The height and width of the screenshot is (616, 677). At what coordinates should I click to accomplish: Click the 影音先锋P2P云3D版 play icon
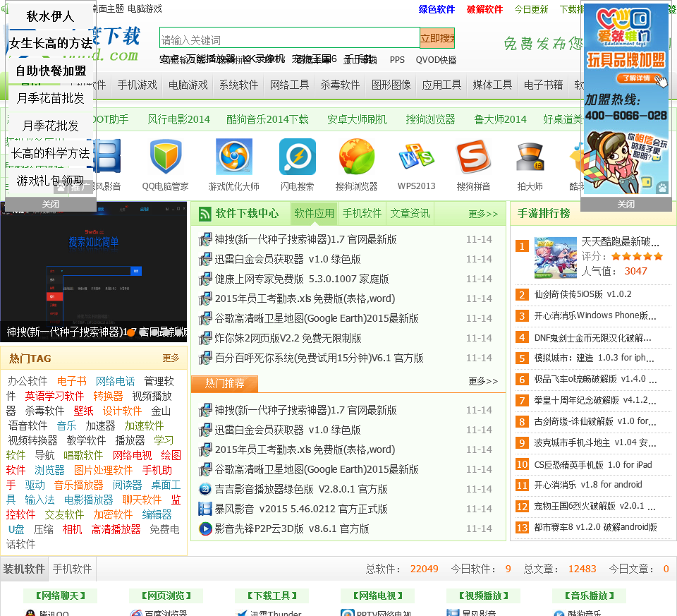pos(205,529)
